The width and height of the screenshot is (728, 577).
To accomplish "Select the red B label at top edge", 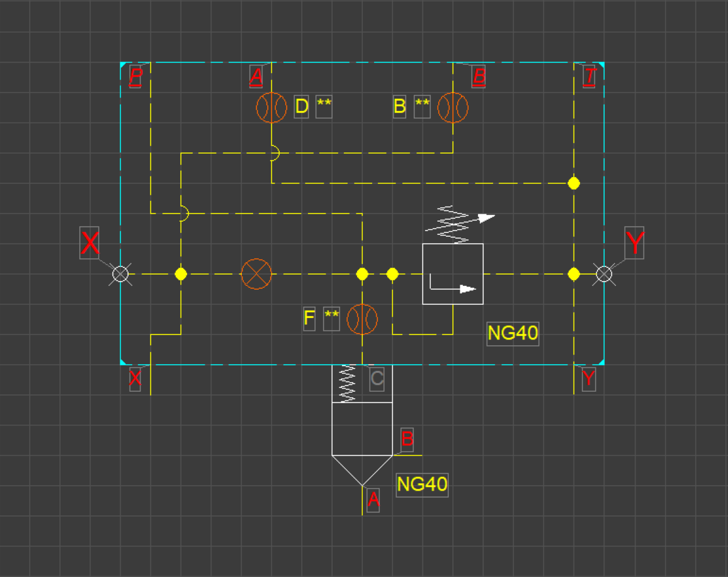I will 479,77.
